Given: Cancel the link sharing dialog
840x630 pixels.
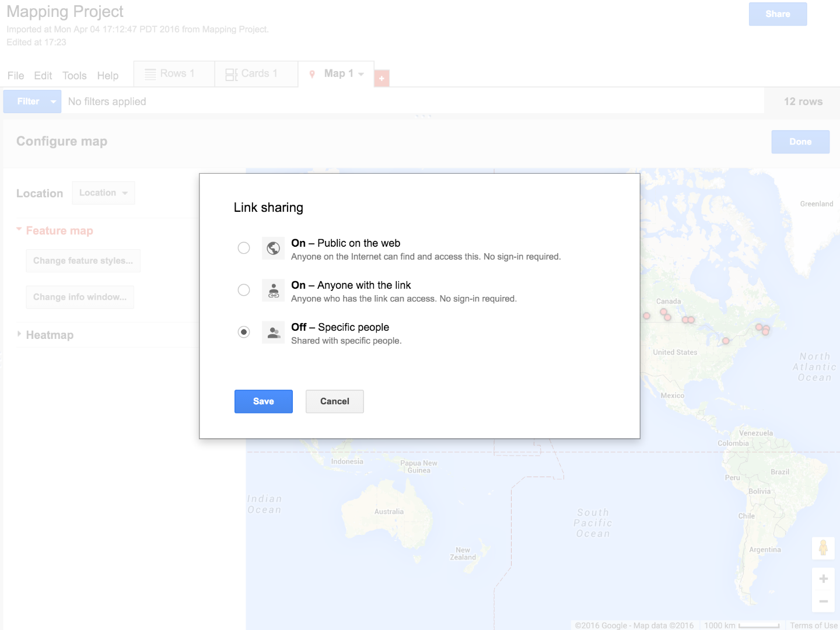Looking at the screenshot, I should (x=334, y=401).
